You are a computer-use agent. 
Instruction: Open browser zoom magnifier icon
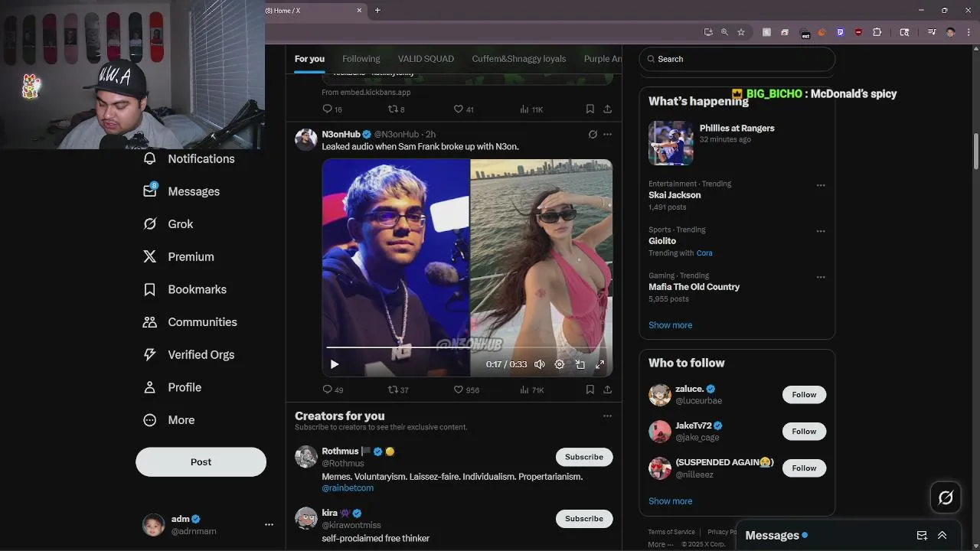click(724, 32)
